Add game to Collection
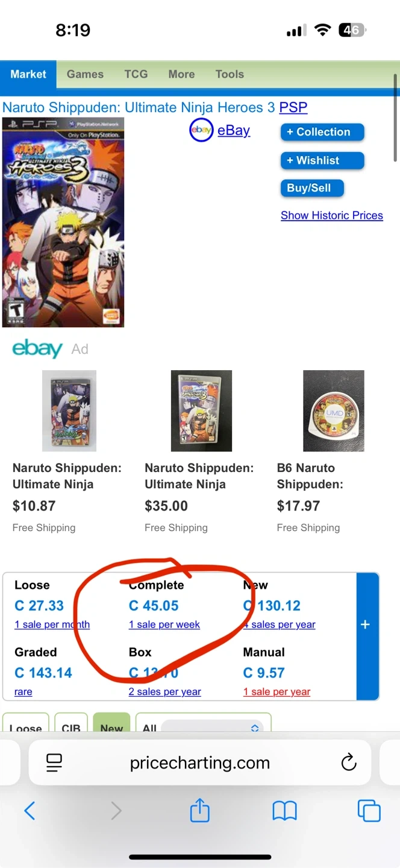This screenshot has width=400, height=868. click(322, 132)
